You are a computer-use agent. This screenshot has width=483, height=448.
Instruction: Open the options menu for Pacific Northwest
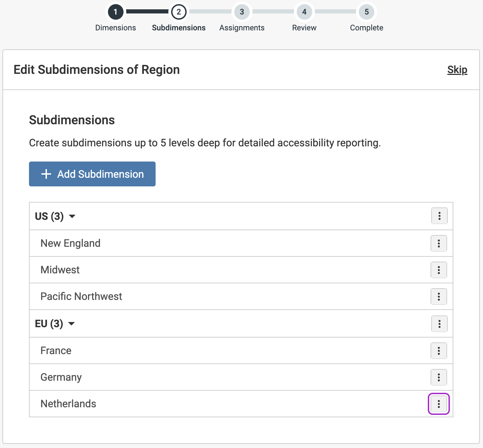(438, 296)
